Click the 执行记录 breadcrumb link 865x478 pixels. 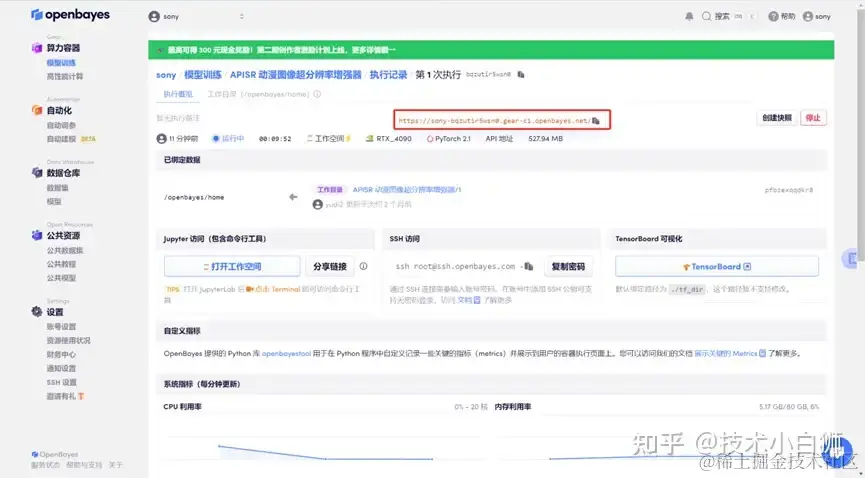point(388,75)
